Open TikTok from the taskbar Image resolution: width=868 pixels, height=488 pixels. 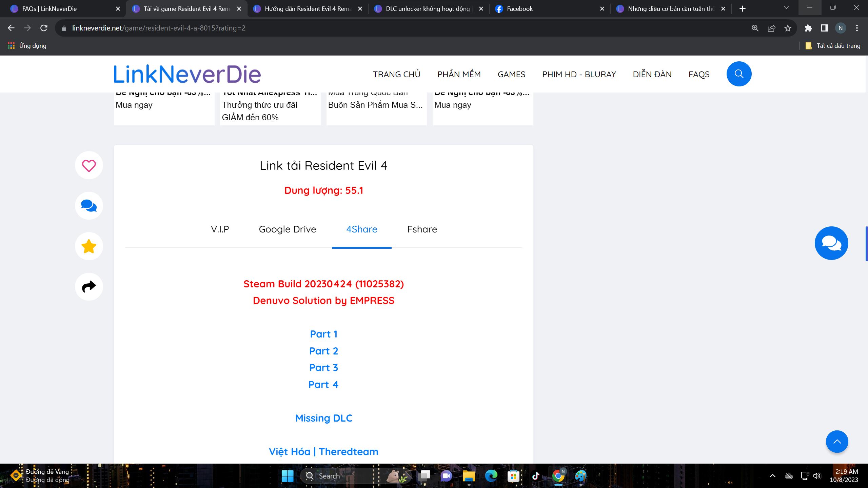pos(536,476)
